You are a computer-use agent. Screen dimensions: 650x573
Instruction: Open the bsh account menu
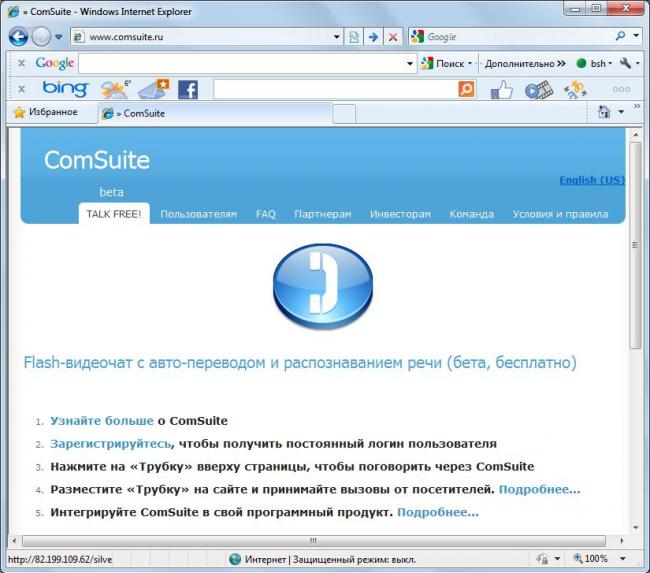594,63
